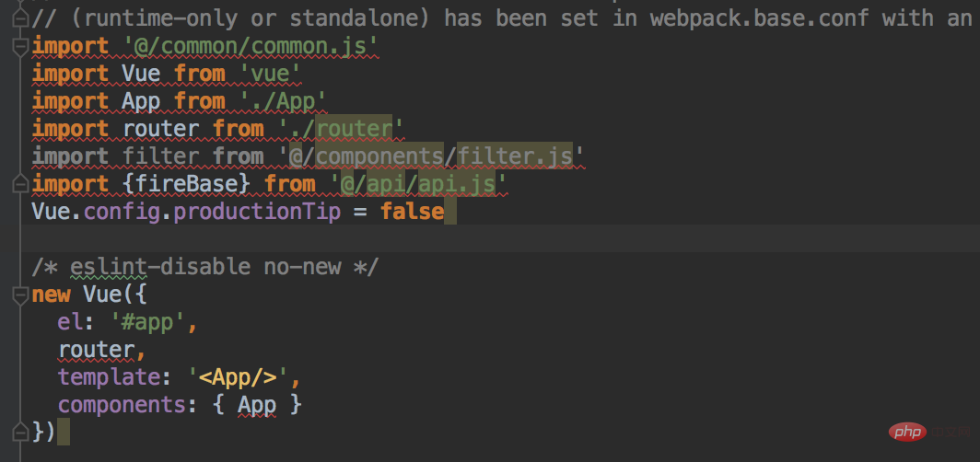This screenshot has height=462, width=980.
Task: Click the eslint-disable no-new comment
Action: point(204,267)
